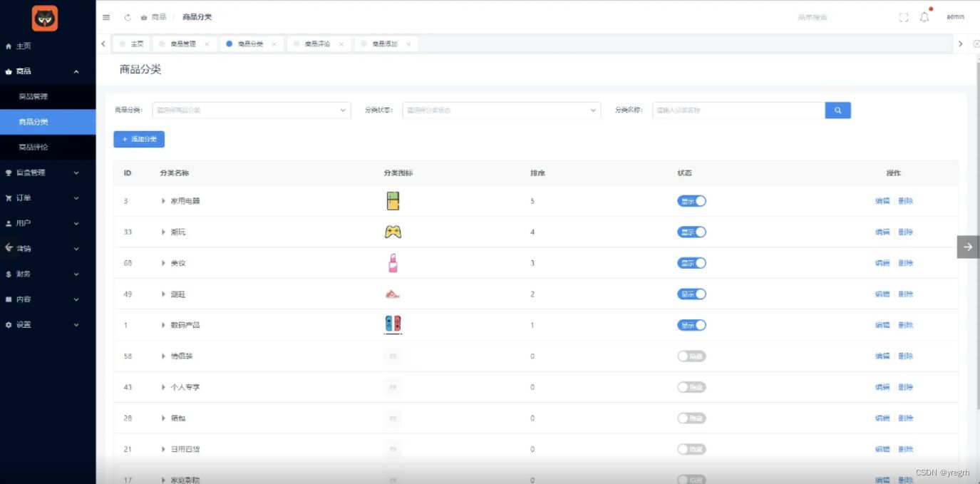Open the 商品添加 tab
The image size is (980, 484).
(383, 43)
